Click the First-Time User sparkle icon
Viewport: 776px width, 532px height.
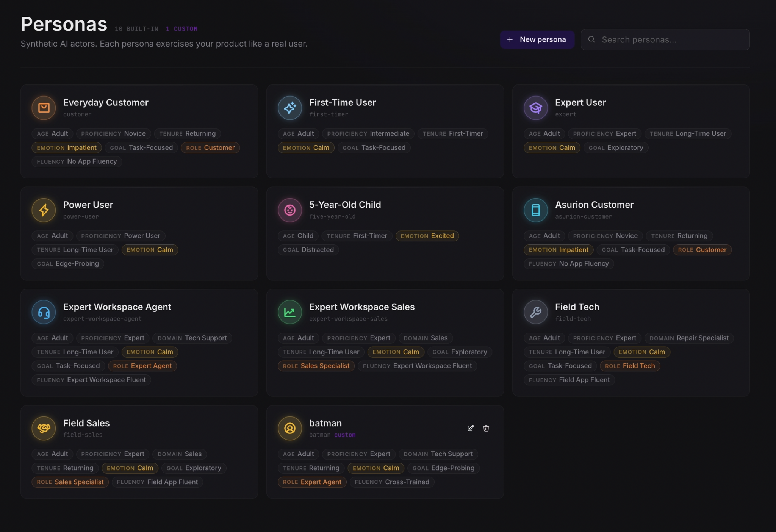[x=290, y=108]
